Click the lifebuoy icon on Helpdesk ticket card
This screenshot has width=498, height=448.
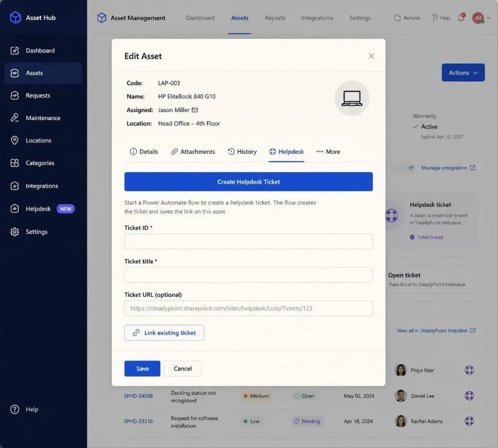391,215
